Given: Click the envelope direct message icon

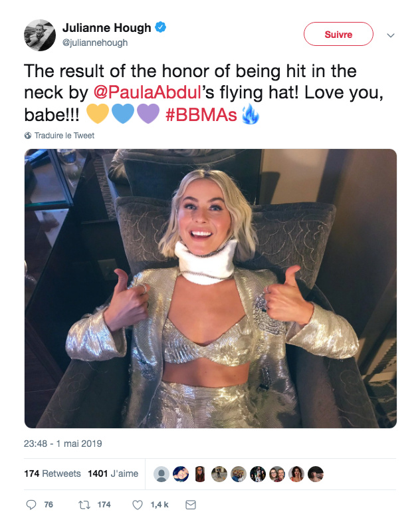Looking at the screenshot, I should (191, 505).
